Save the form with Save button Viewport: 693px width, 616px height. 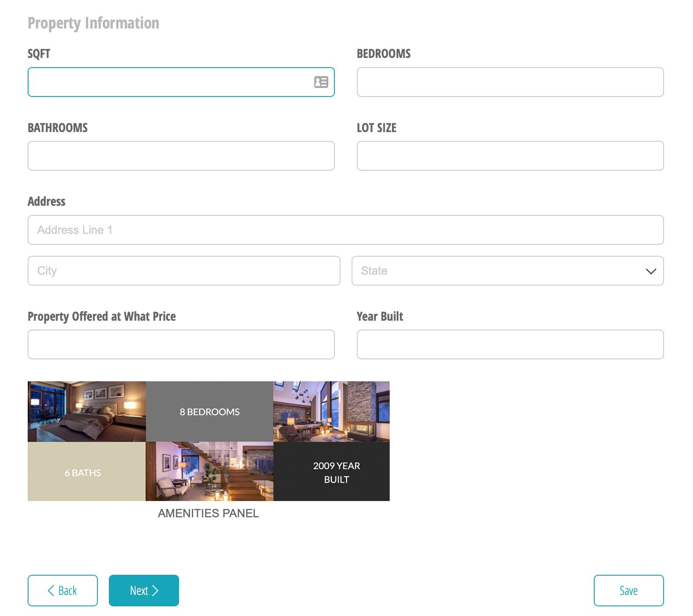(628, 591)
